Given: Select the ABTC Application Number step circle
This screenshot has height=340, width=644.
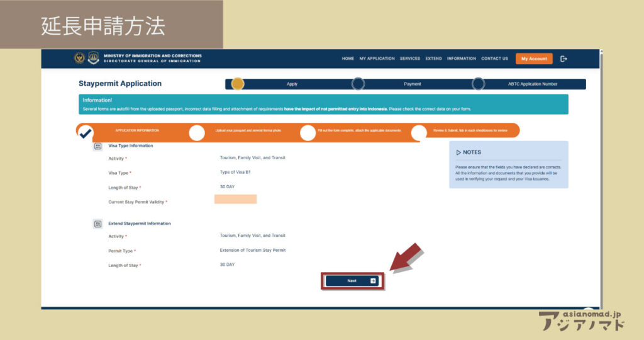Looking at the screenshot, I should pyautogui.click(x=478, y=84).
